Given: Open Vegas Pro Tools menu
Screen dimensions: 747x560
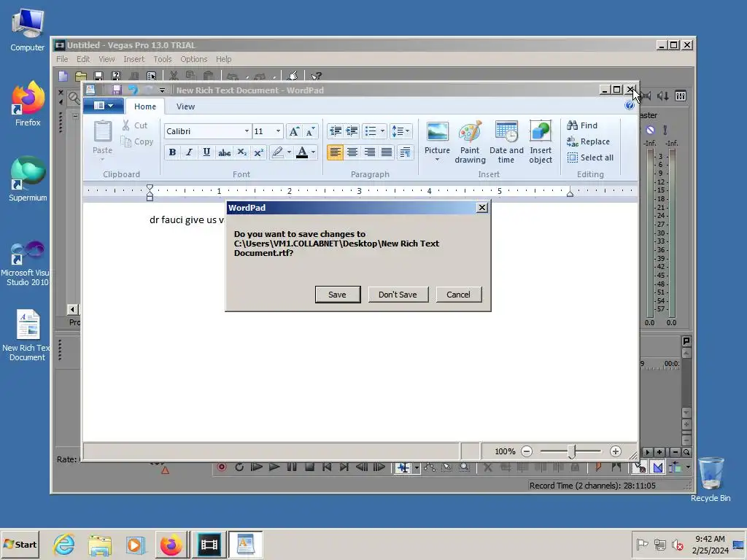Looking at the screenshot, I should [x=163, y=59].
